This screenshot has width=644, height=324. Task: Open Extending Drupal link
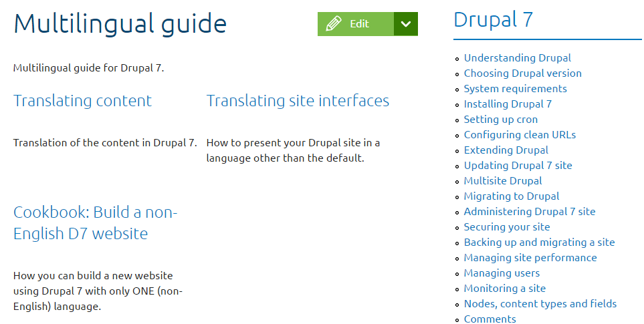point(506,150)
